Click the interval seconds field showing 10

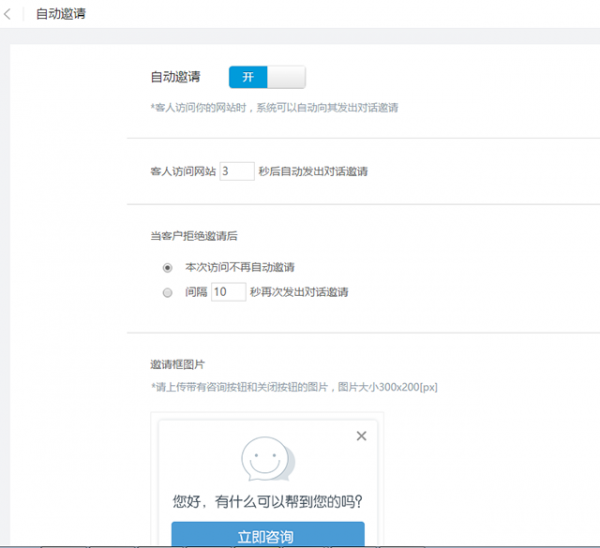point(228,292)
